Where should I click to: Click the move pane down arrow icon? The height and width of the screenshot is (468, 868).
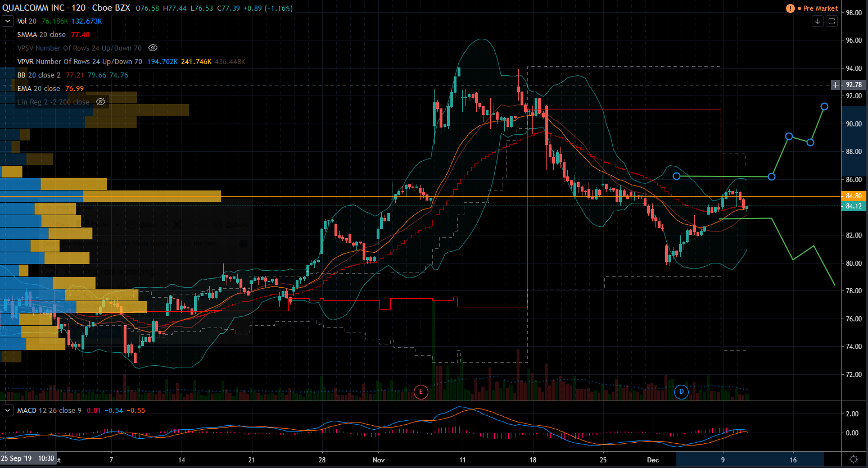point(817,21)
